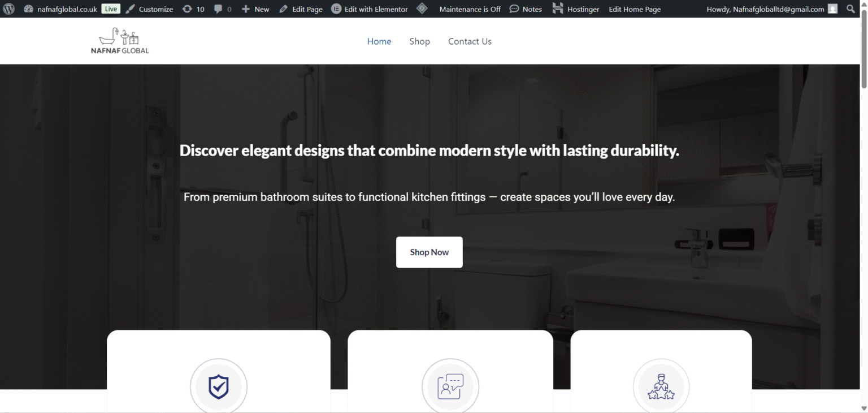Click Edit Home Page link
Screen dimensions: 868x413
click(x=635, y=9)
